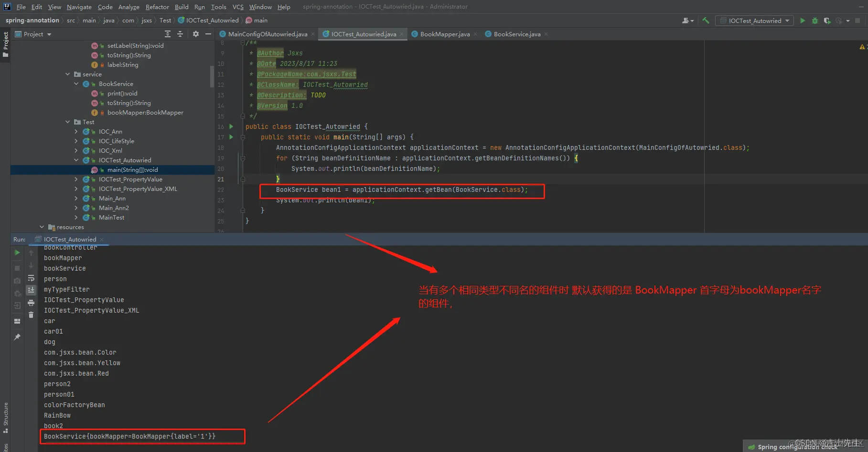The width and height of the screenshot is (868, 452).
Task: Open the Refactor menu
Action: (x=157, y=7)
